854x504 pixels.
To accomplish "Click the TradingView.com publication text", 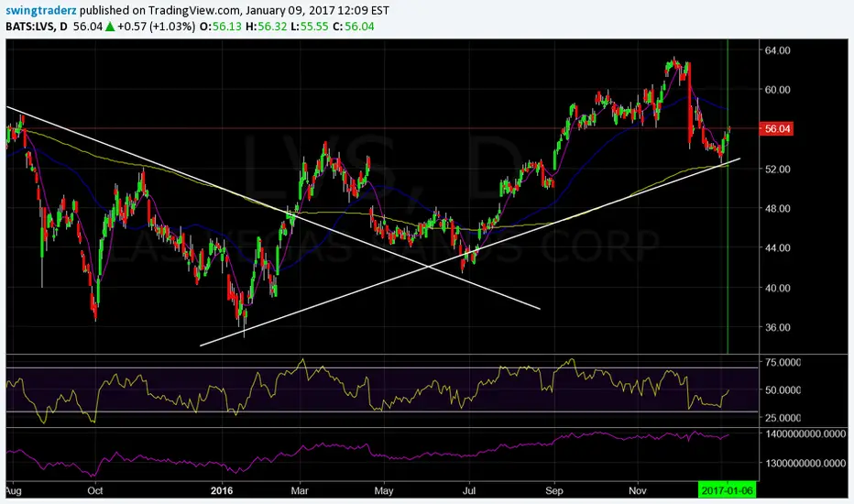I will point(194,11).
